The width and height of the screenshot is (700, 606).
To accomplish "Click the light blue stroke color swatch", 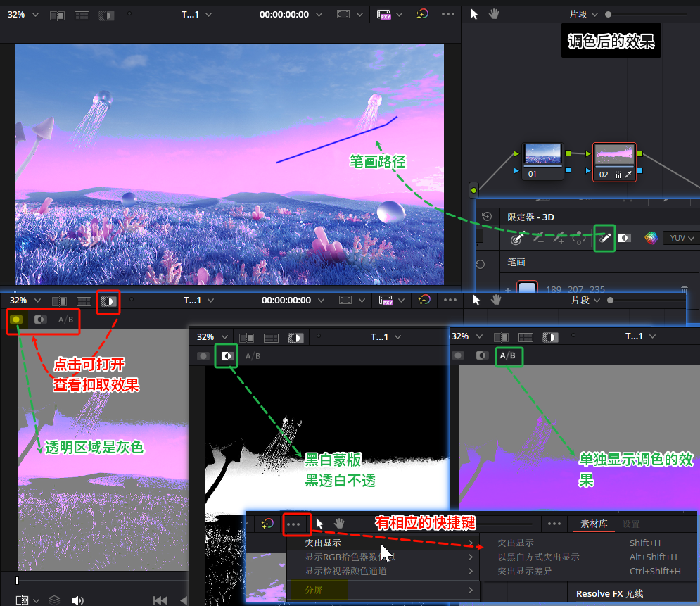I will [x=527, y=287].
